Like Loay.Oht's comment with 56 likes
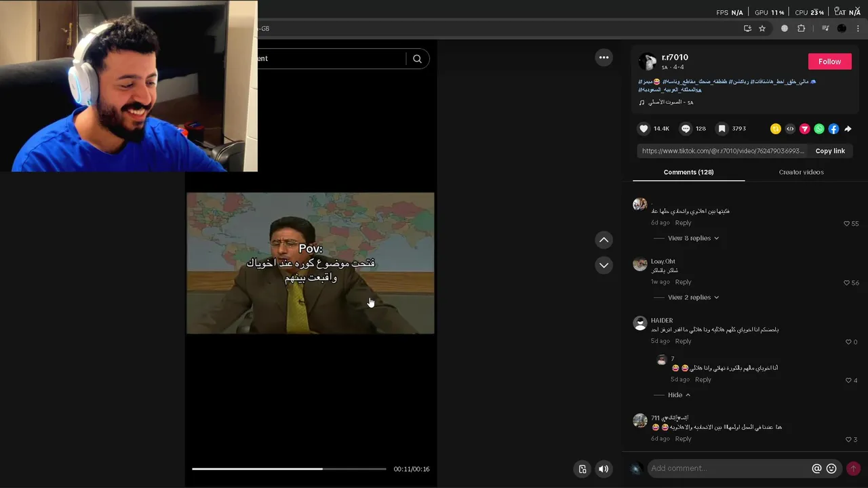This screenshot has width=868, height=488. tap(846, 283)
